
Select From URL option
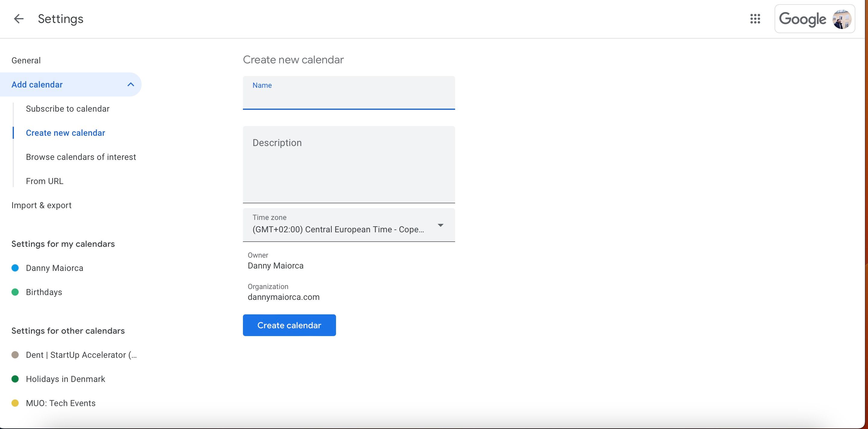click(45, 181)
